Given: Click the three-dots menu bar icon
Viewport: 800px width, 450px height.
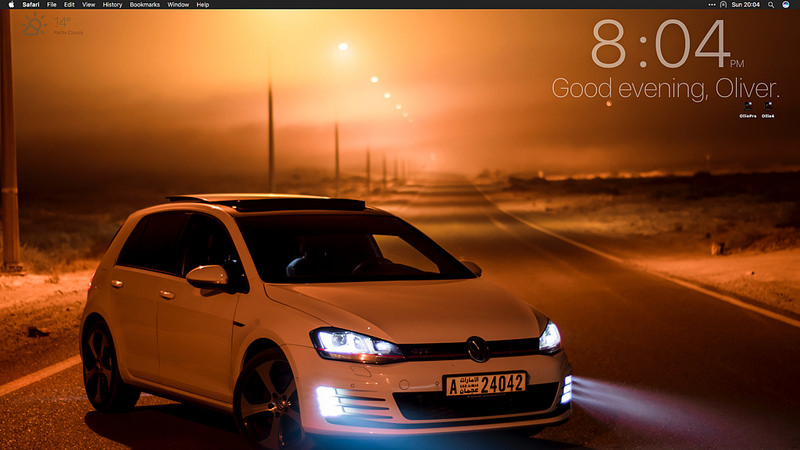Looking at the screenshot, I should point(712,5).
